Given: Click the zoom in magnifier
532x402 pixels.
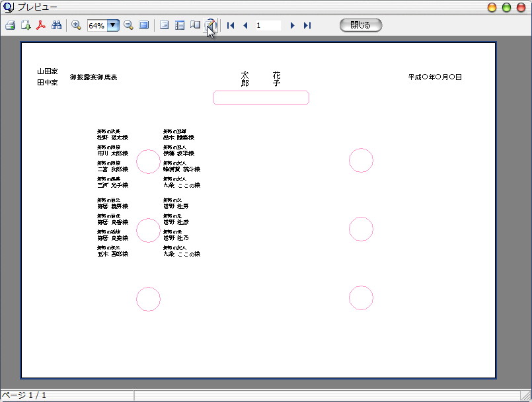Looking at the screenshot, I should tap(76, 25).
